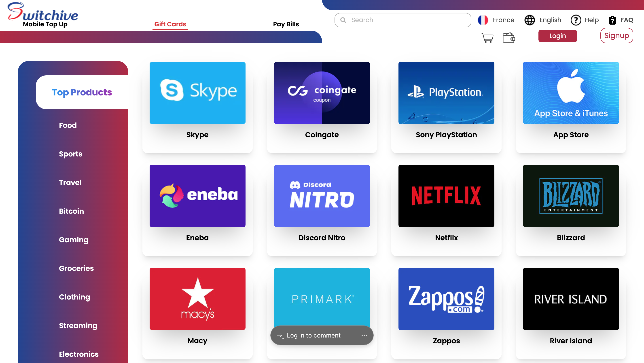Open the shopping cart icon

[x=487, y=38]
